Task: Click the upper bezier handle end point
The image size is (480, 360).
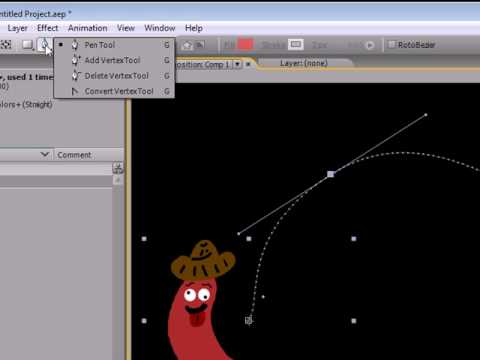Action: (x=426, y=115)
